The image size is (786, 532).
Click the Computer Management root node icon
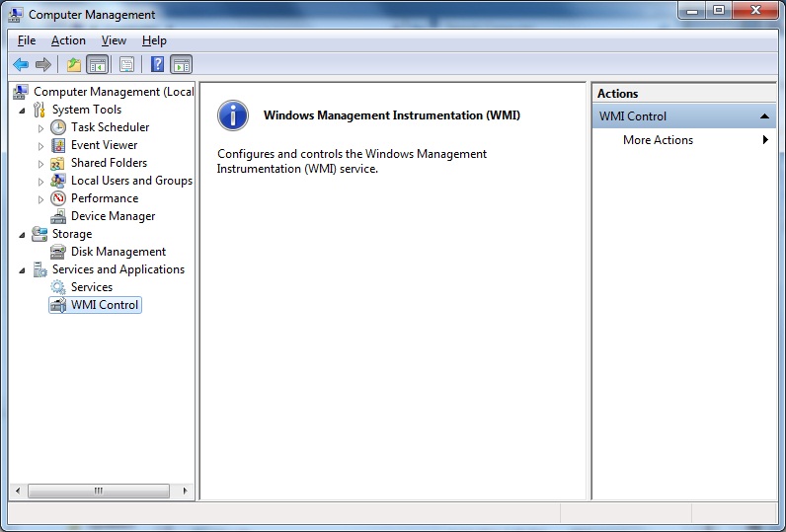coord(21,92)
